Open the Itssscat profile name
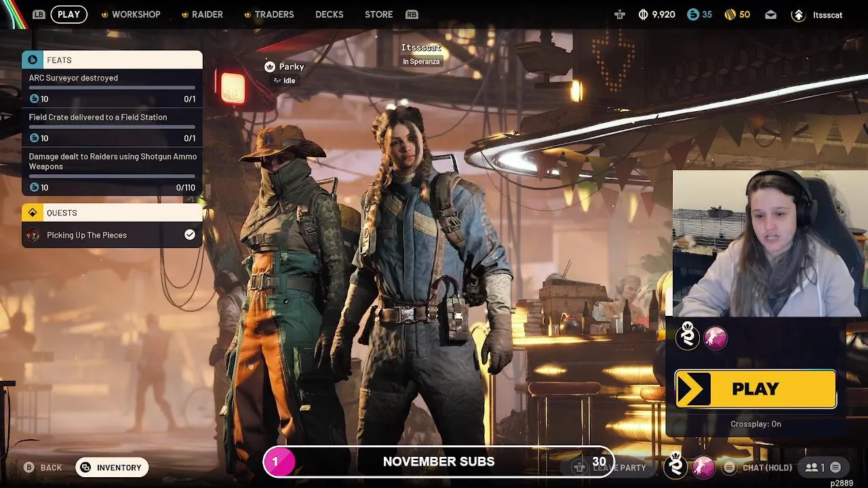This screenshot has width=868, height=488. tap(827, 15)
